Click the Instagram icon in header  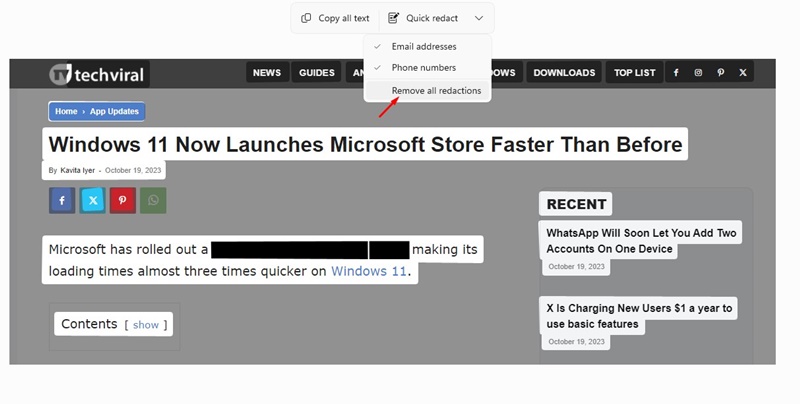pos(698,72)
